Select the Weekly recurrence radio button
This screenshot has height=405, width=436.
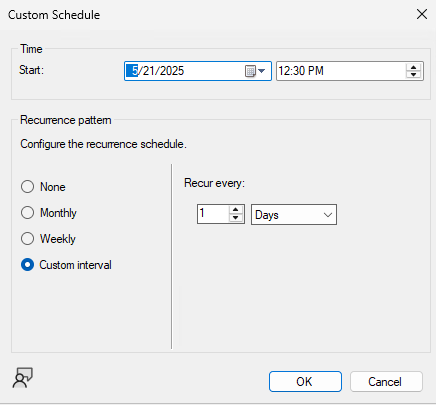coord(27,239)
